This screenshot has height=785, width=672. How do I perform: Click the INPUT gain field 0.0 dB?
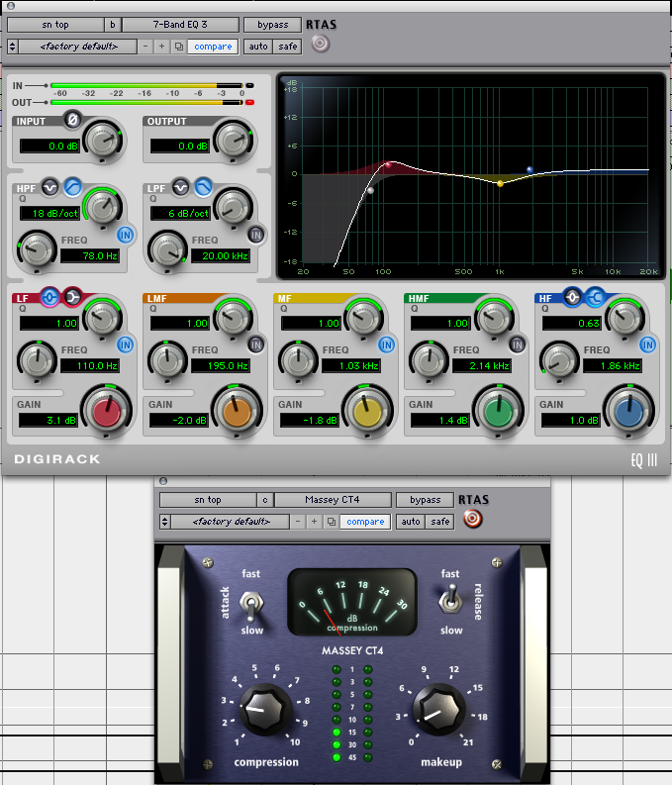click(x=49, y=147)
